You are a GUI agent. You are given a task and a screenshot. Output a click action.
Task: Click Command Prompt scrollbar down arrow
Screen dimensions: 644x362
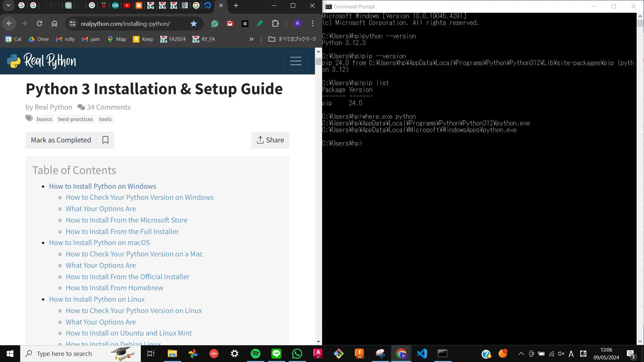640,342
